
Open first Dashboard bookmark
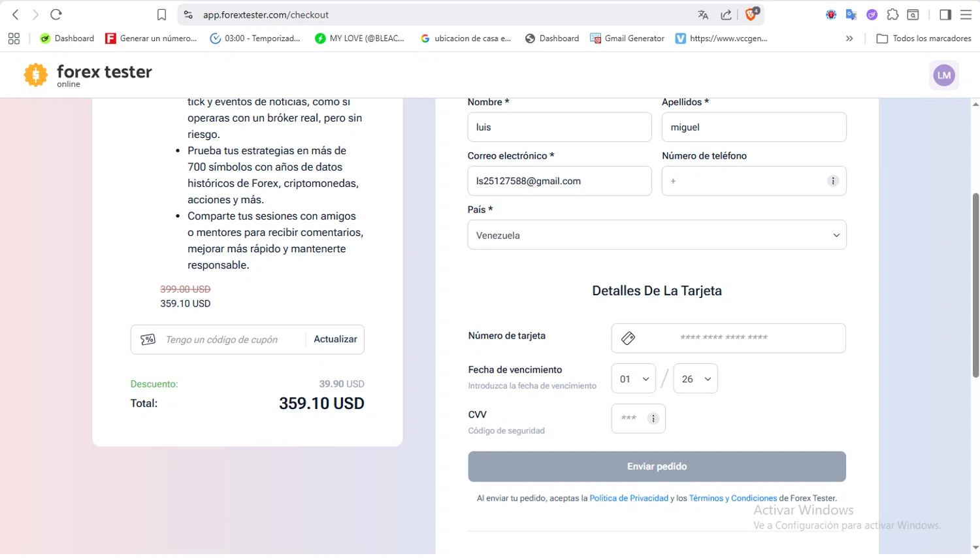(67, 39)
